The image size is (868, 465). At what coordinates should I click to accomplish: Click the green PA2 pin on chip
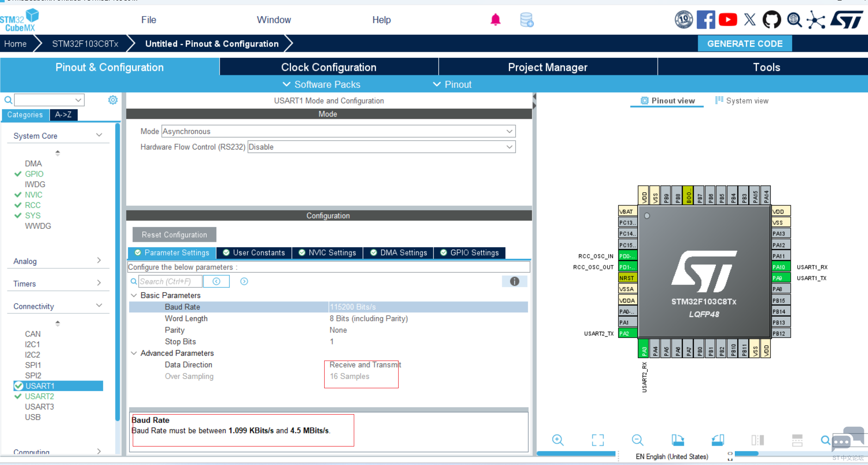(x=628, y=333)
